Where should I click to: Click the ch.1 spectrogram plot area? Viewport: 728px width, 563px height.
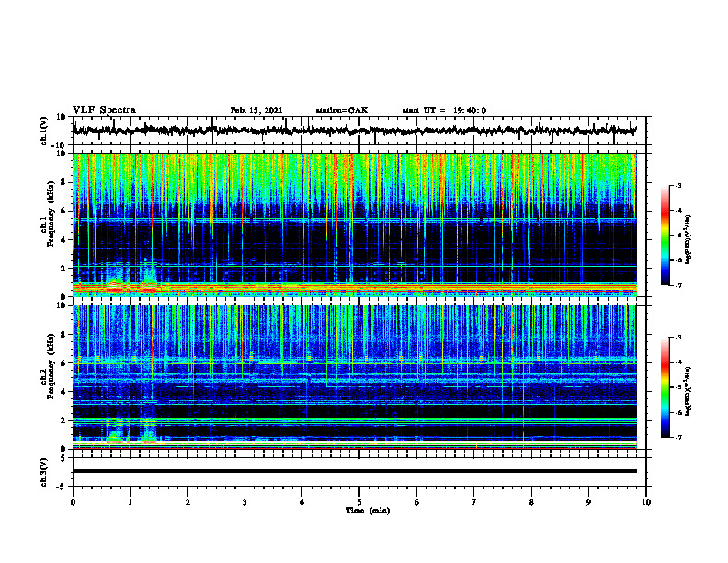tap(355, 224)
